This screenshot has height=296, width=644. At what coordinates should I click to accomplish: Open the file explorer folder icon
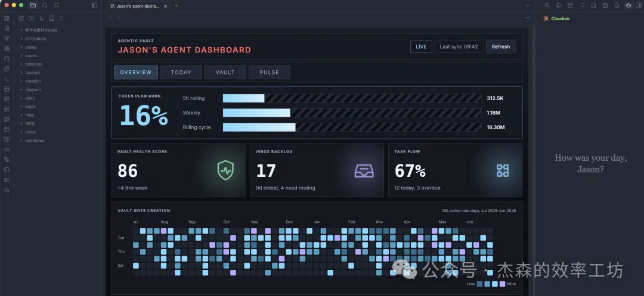point(33,5)
